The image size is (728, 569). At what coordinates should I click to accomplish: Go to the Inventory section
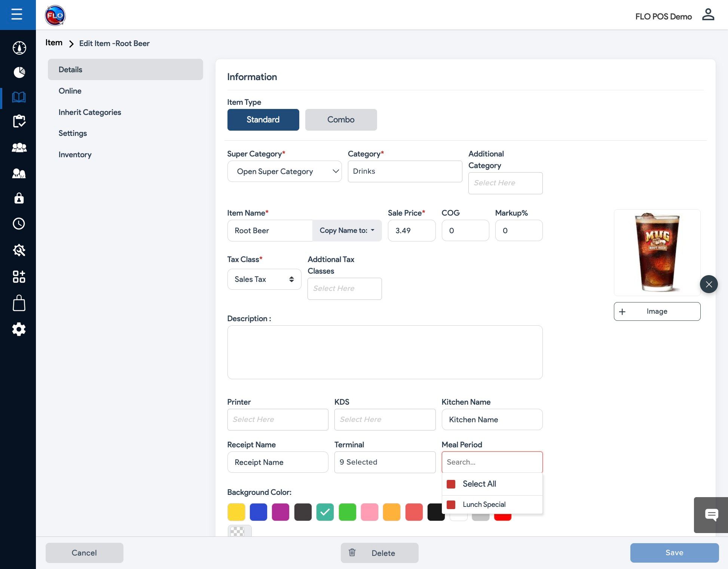click(x=75, y=155)
